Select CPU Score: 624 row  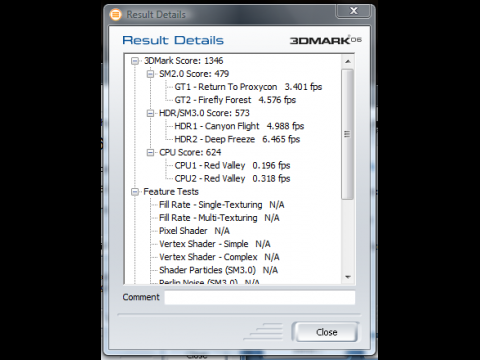(x=190, y=153)
